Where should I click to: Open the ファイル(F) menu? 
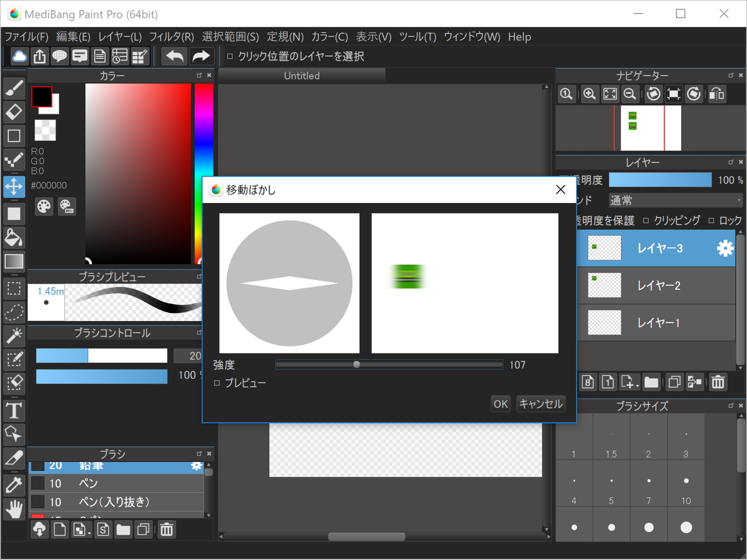click(x=26, y=37)
